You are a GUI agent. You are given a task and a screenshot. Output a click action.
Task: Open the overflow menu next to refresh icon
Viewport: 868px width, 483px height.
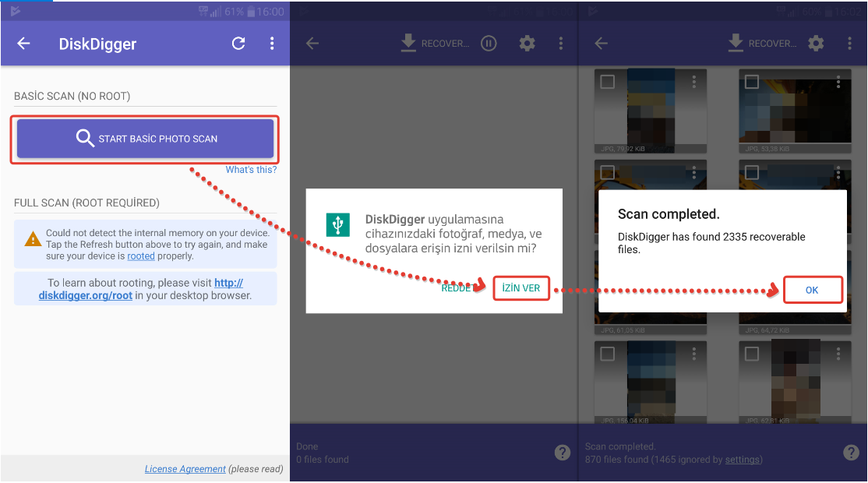(272, 44)
